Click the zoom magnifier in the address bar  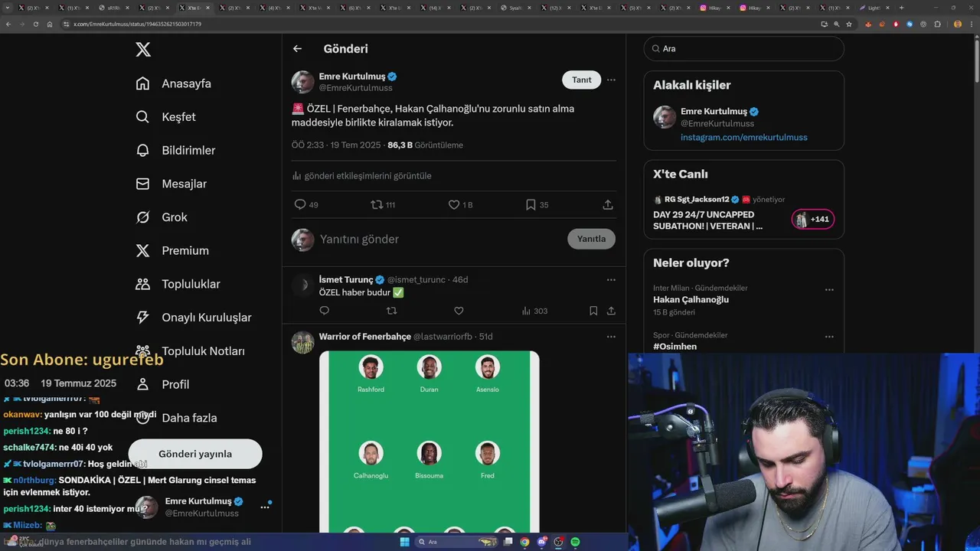coord(837,24)
